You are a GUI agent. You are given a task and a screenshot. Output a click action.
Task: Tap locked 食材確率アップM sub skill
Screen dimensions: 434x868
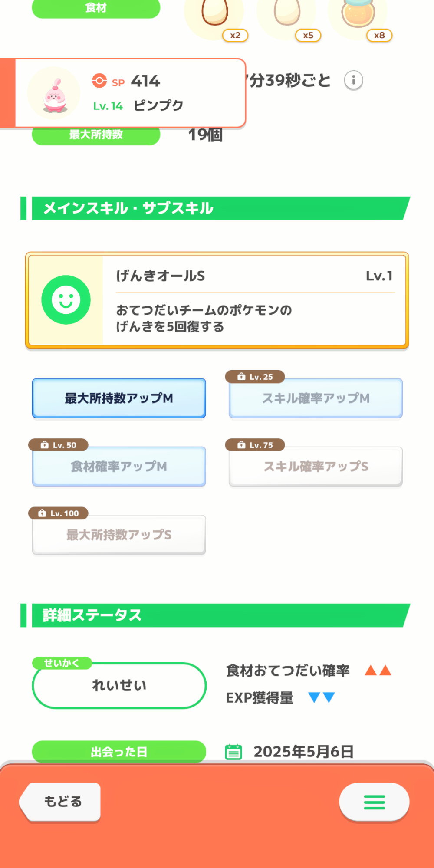119,467
